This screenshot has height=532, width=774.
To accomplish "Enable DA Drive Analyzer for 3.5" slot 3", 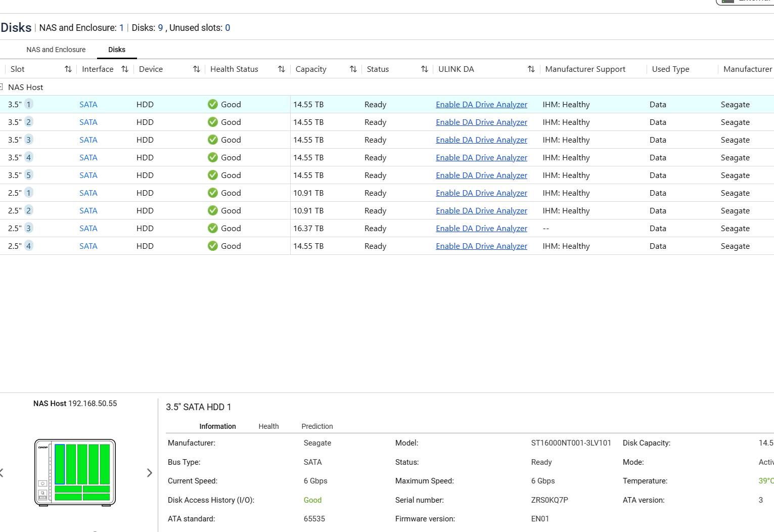I will click(x=481, y=140).
